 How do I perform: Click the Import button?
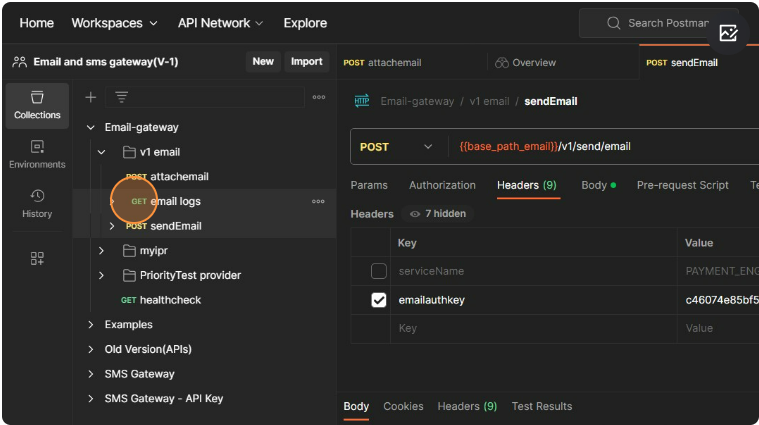click(x=306, y=62)
